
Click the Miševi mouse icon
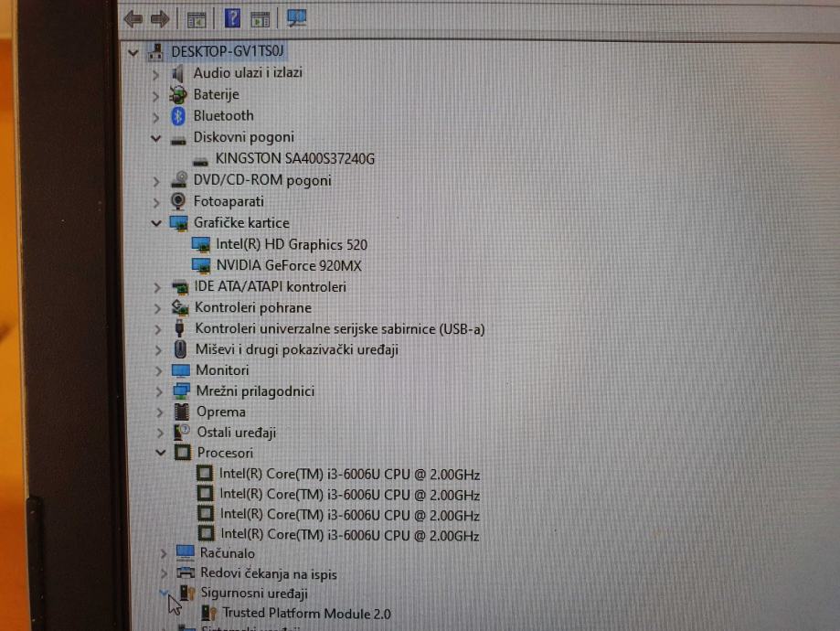(x=181, y=349)
